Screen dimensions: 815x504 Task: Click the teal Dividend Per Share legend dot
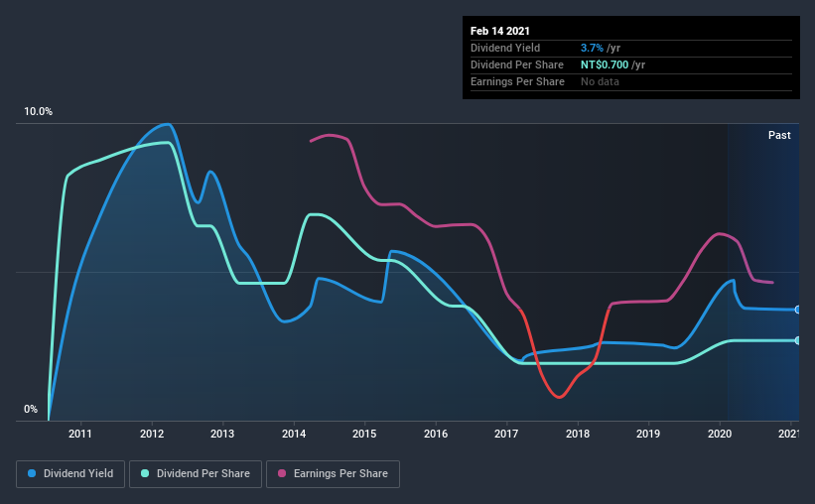tap(145, 473)
